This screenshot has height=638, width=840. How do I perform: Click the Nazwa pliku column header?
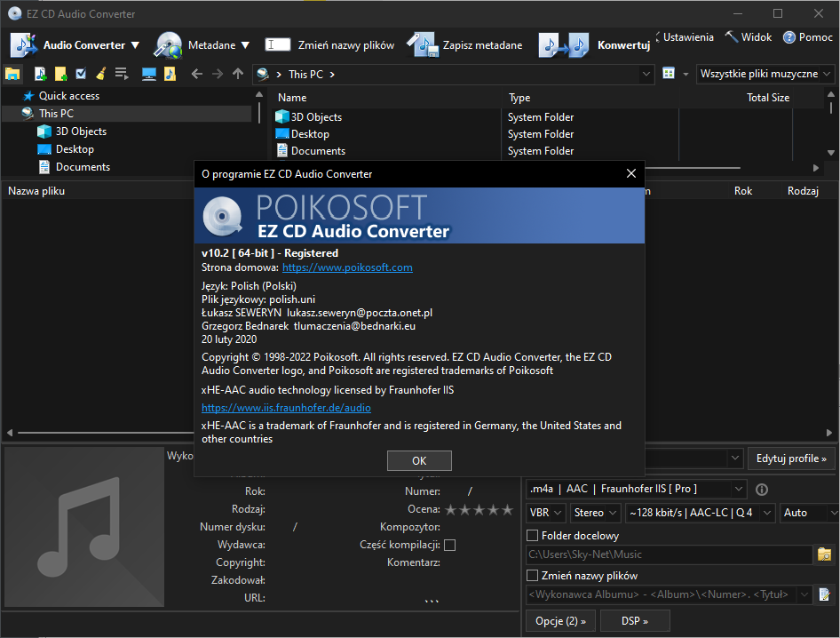coord(36,191)
